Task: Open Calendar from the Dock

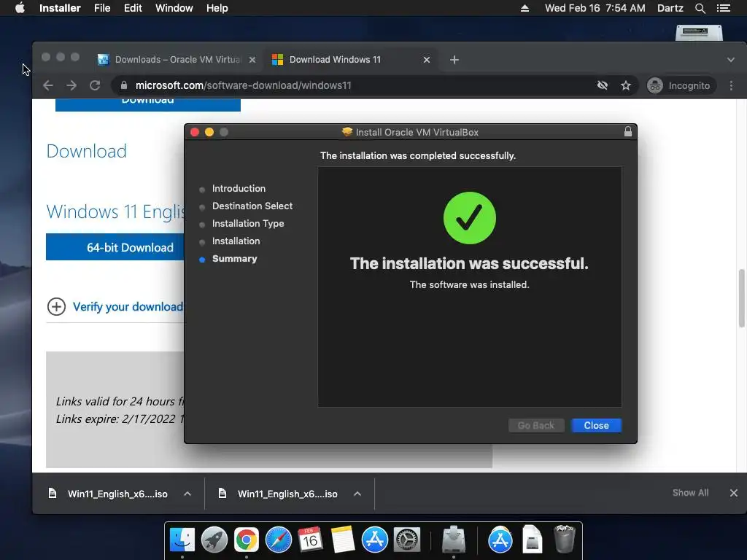Action: pyautogui.click(x=310, y=540)
